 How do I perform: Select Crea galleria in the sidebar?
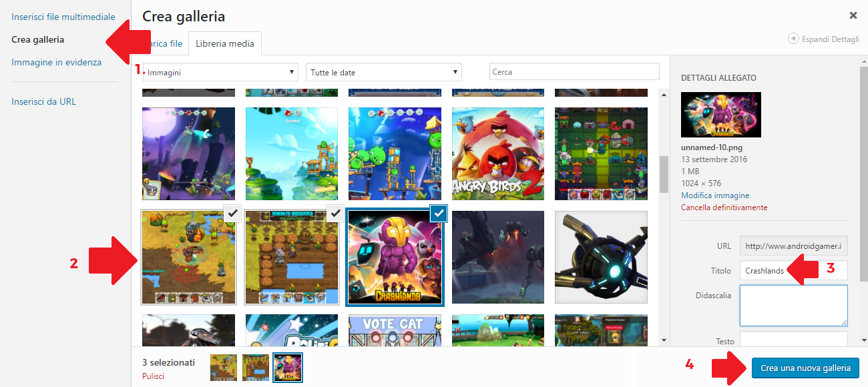pyautogui.click(x=38, y=39)
